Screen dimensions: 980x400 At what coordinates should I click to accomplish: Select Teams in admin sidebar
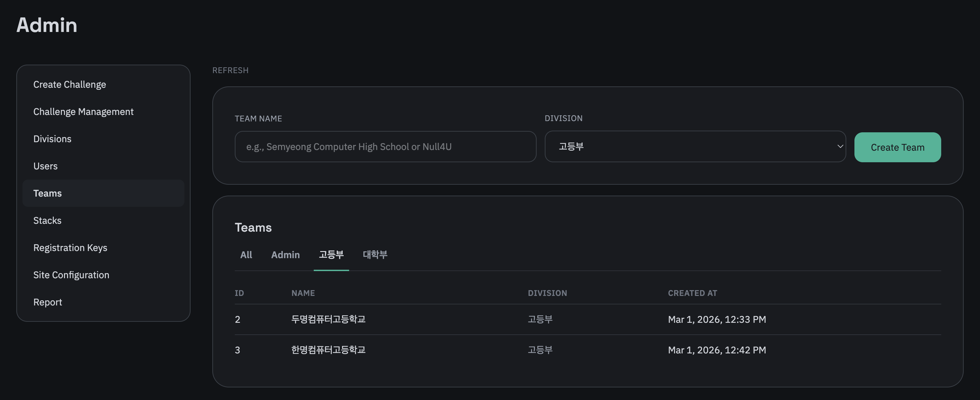point(48,193)
